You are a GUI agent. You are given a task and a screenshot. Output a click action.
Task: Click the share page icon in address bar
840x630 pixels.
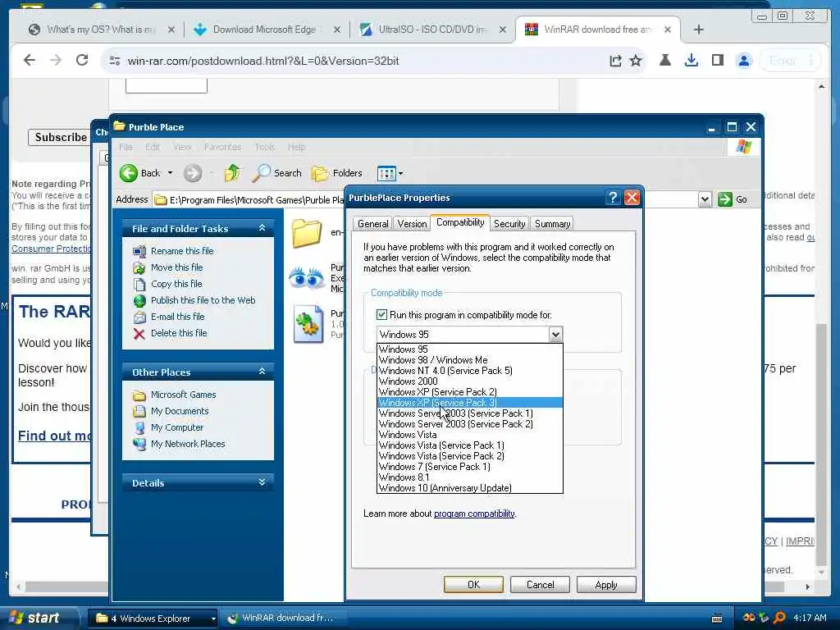pyautogui.click(x=615, y=61)
